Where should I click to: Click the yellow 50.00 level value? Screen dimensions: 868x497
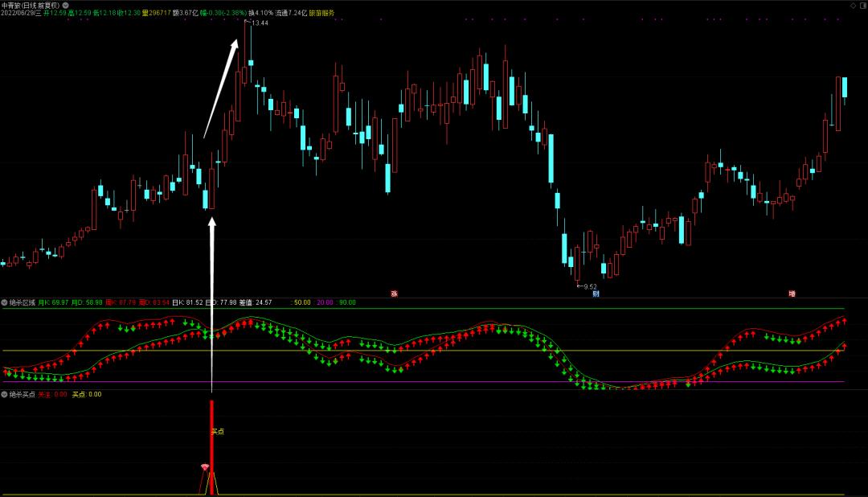click(x=302, y=302)
